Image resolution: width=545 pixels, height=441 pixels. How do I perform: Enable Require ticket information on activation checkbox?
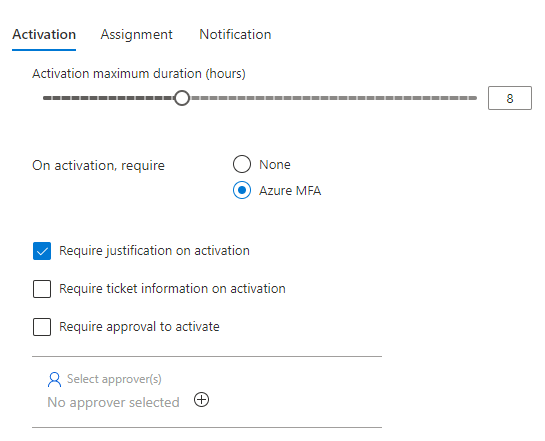click(42, 289)
